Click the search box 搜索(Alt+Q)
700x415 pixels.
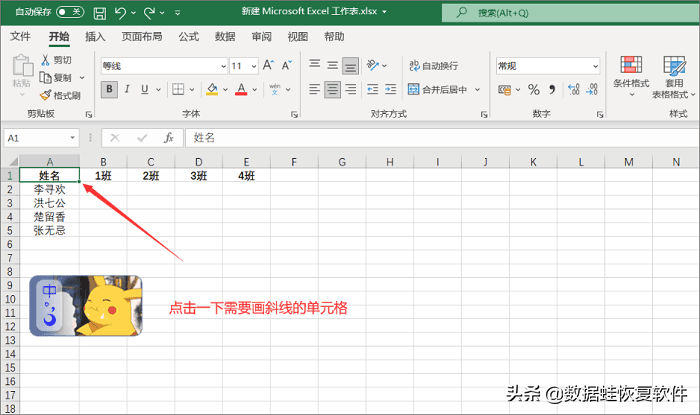coord(570,13)
